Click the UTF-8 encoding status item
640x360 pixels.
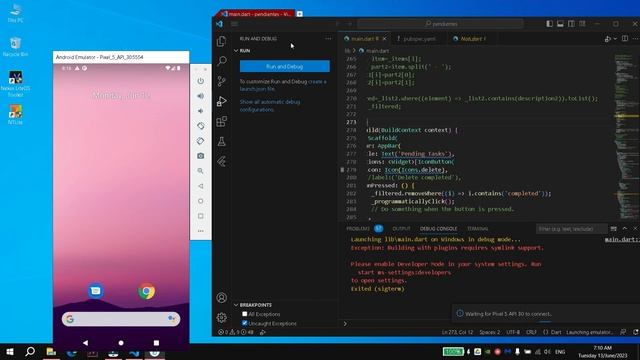[x=513, y=332]
